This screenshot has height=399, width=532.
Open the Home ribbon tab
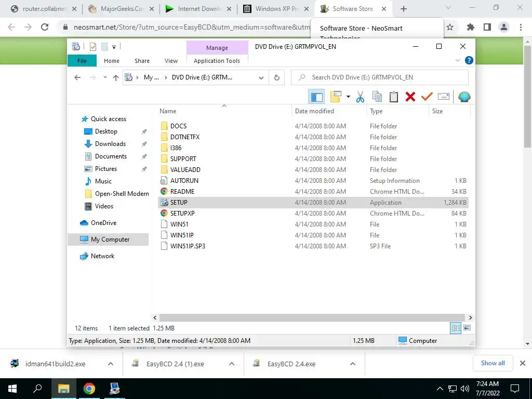[112, 61]
